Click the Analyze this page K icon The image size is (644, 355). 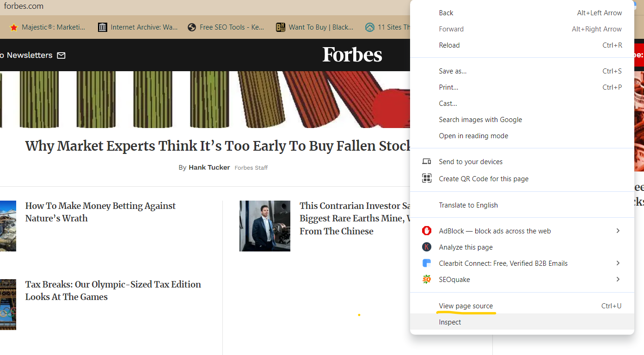click(427, 247)
